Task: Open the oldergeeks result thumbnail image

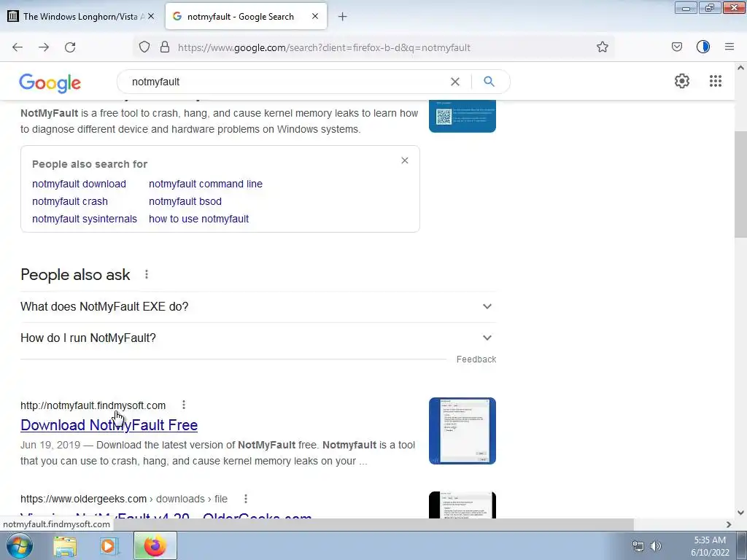Action: click(x=462, y=505)
